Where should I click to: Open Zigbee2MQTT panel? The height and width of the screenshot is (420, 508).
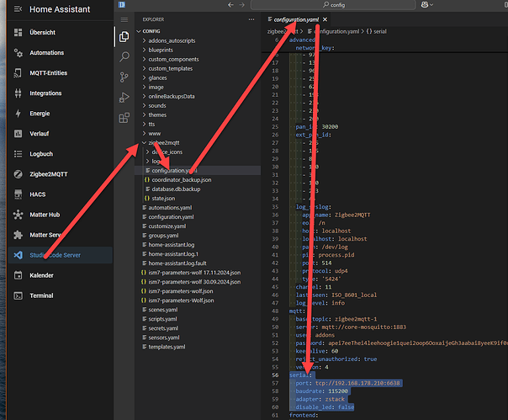coord(60,174)
